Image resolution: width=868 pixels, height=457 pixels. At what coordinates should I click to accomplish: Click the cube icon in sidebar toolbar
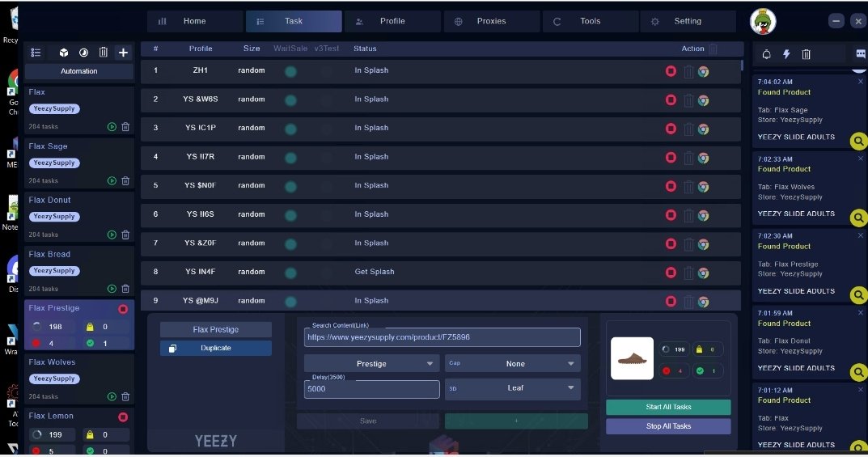(64, 53)
